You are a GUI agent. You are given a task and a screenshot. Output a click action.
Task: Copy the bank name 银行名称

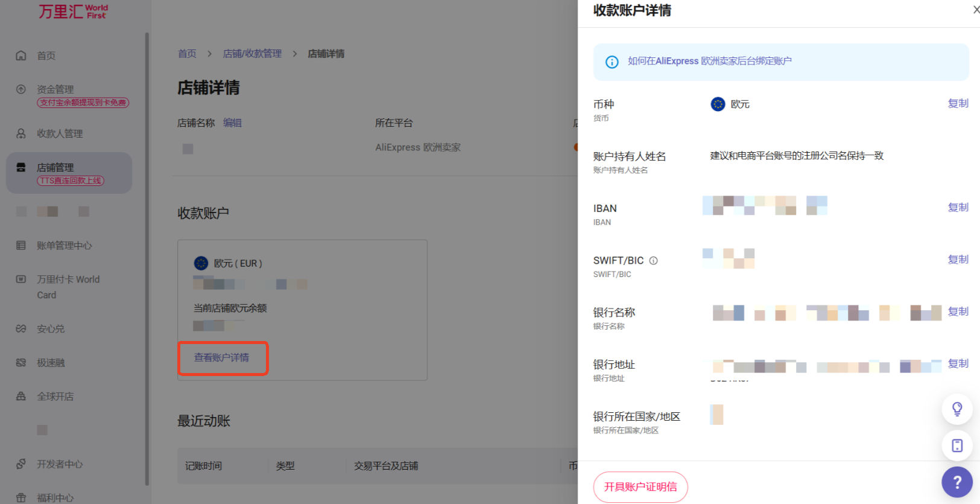pyautogui.click(x=958, y=311)
